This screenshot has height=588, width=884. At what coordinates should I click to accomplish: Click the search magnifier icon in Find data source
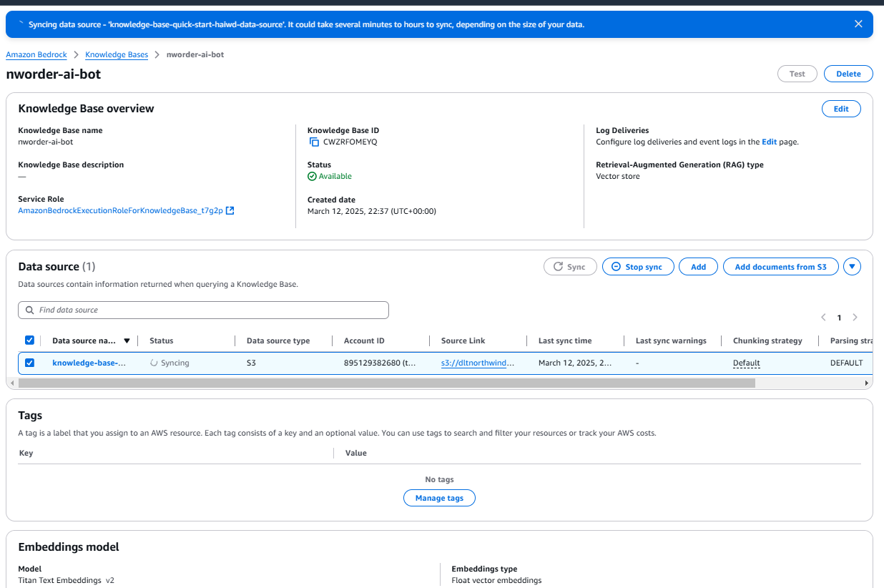coord(29,310)
